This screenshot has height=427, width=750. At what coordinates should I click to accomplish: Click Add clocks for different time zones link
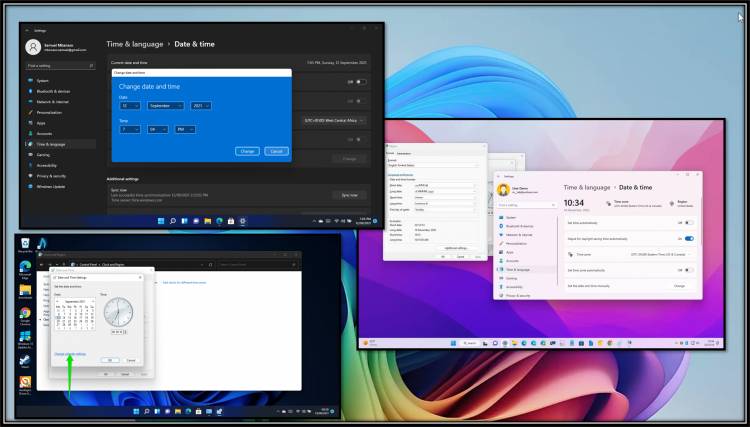[x=184, y=283]
